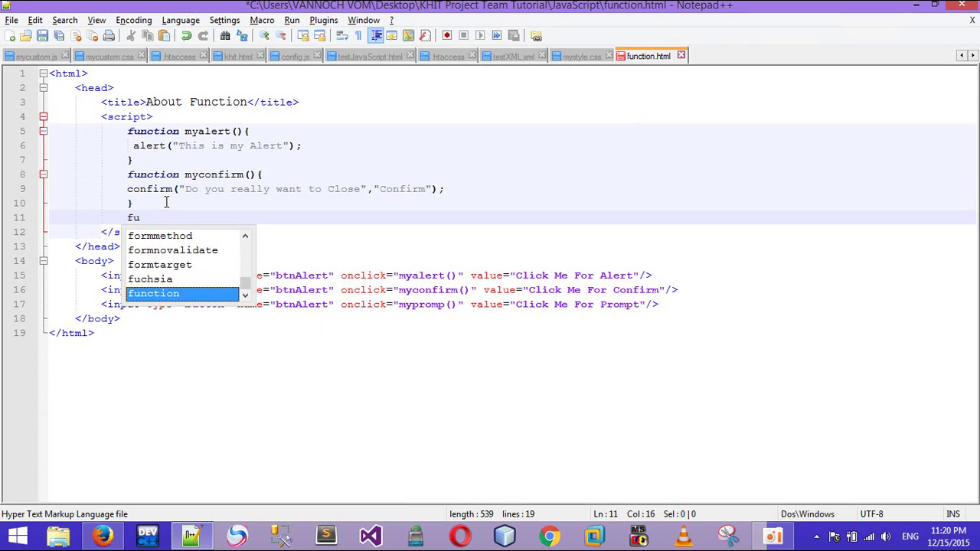Click the Close document toolbar icon
Screen dimensions: 980x551
[x=76, y=35]
